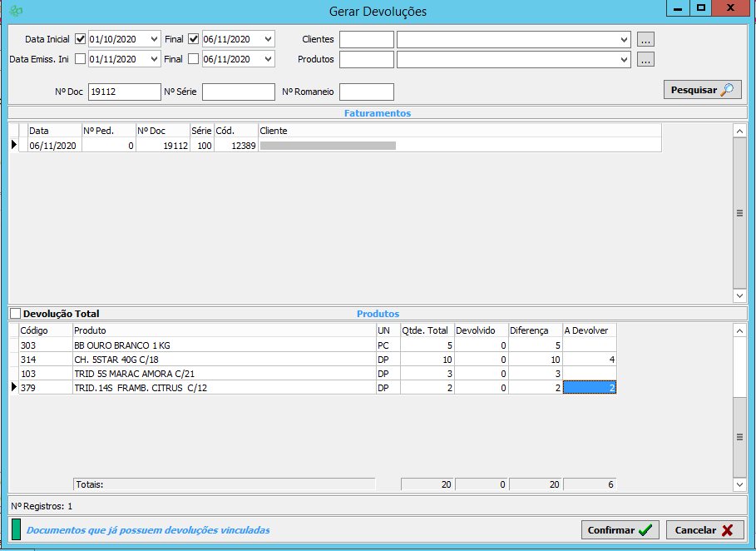Click the green legend indicator square
Image resolution: width=756 pixels, height=551 pixels.
click(16, 529)
